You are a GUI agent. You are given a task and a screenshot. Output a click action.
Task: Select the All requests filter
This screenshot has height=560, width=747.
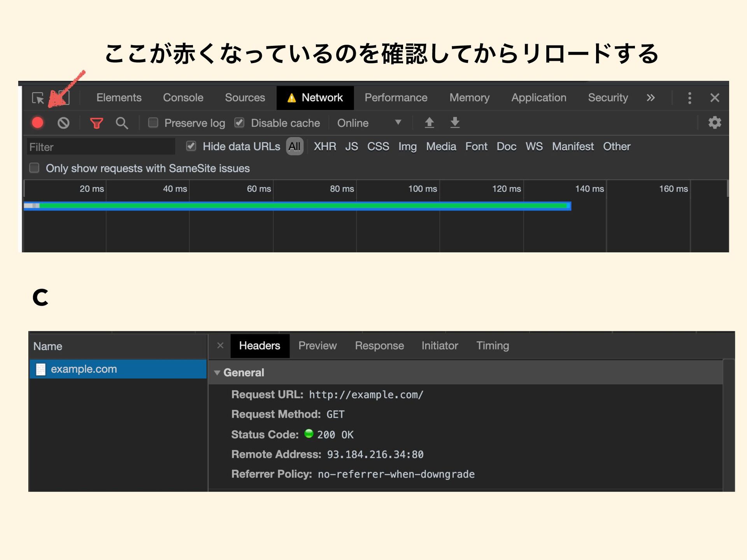tap(295, 146)
